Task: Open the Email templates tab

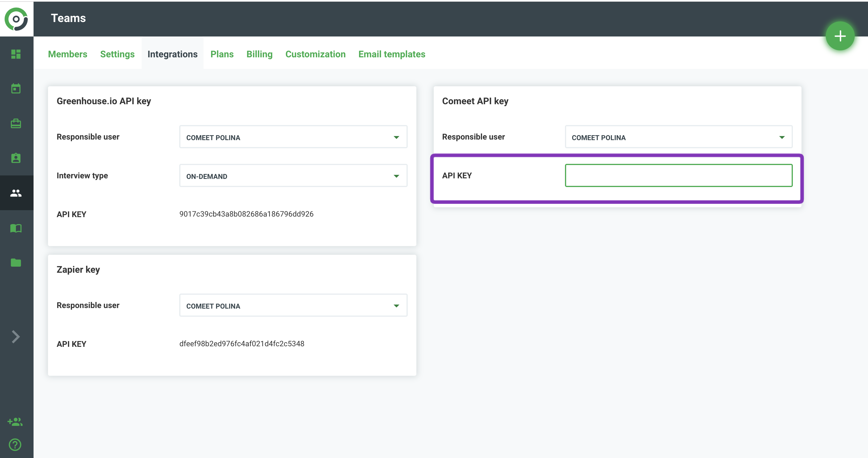Action: tap(391, 54)
